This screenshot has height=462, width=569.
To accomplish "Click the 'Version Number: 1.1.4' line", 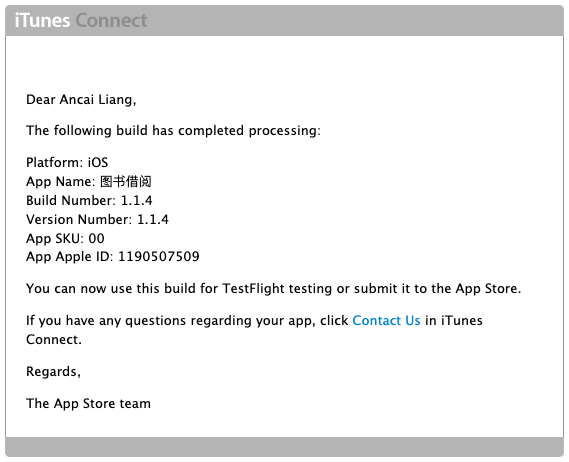I will pos(97,219).
